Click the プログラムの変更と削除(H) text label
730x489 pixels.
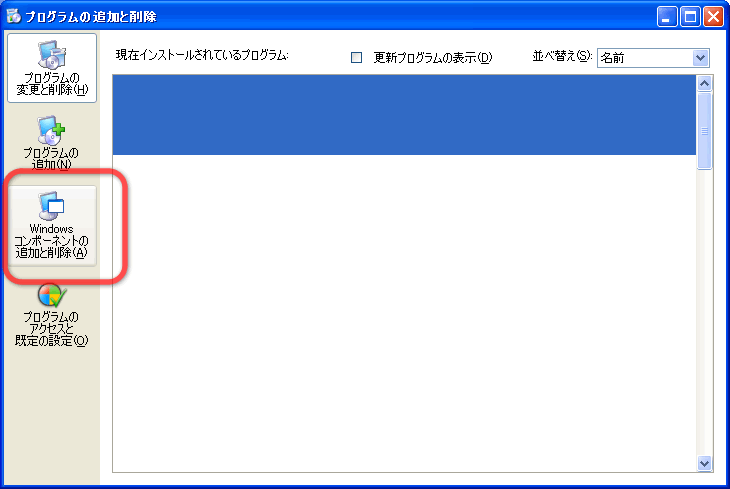coord(52,84)
